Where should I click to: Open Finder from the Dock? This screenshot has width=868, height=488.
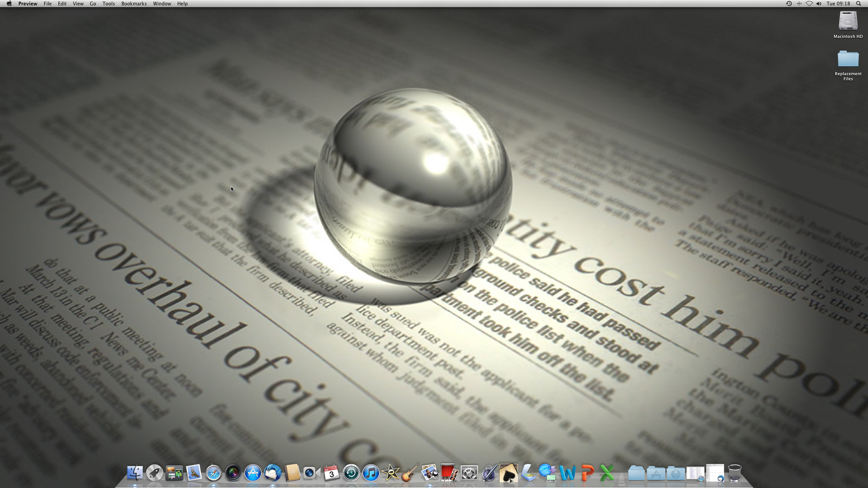click(x=135, y=473)
